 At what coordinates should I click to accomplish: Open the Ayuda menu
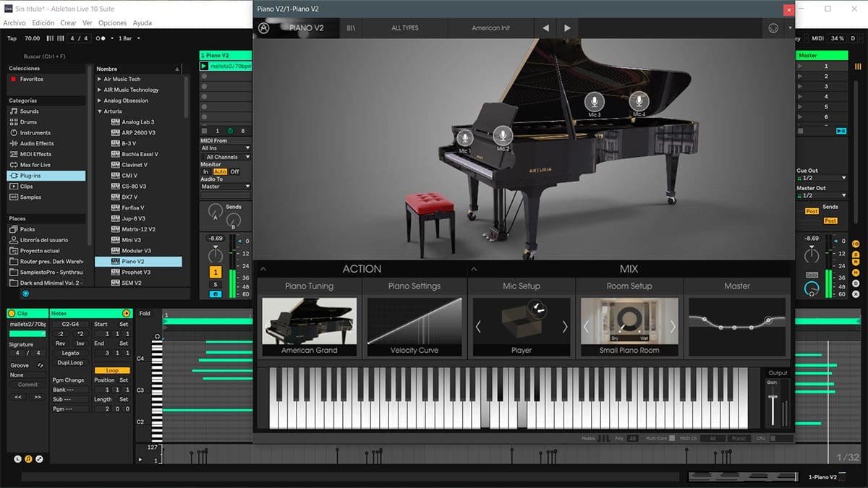(x=142, y=23)
